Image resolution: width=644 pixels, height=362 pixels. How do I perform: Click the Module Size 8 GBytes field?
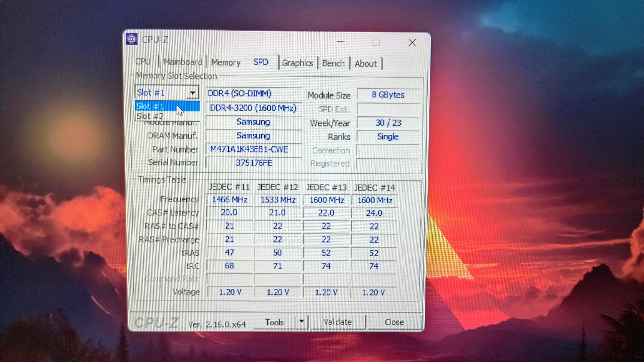pyautogui.click(x=388, y=95)
